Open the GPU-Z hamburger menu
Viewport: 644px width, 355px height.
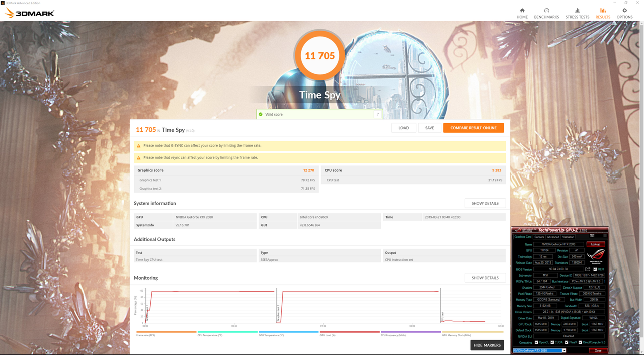click(605, 235)
